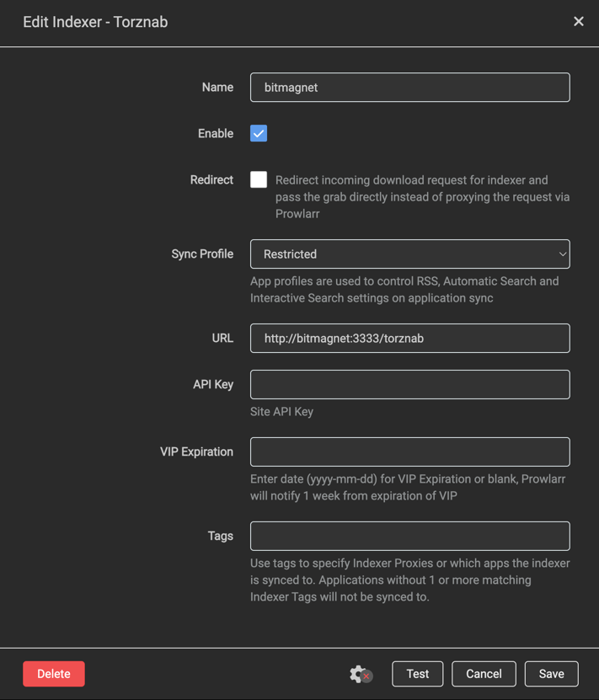599x700 pixels.
Task: Uncheck the Enable checkbox
Action: click(x=259, y=134)
